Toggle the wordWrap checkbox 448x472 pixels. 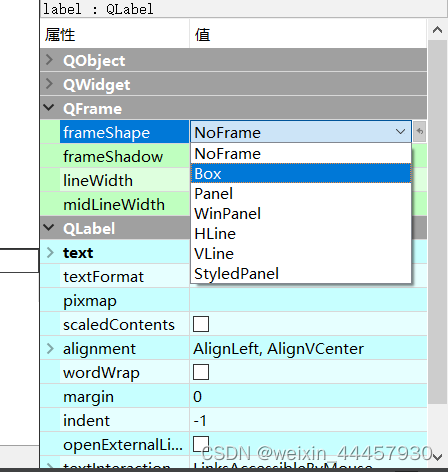click(x=201, y=372)
